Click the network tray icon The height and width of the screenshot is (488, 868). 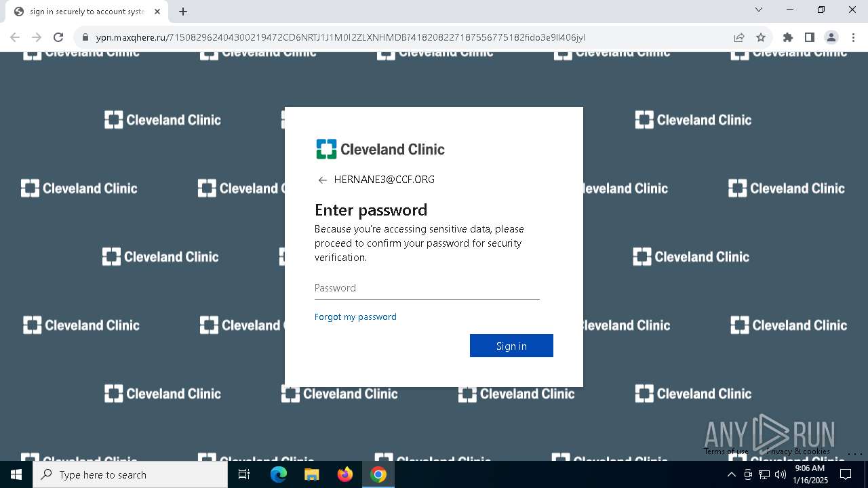click(x=764, y=474)
